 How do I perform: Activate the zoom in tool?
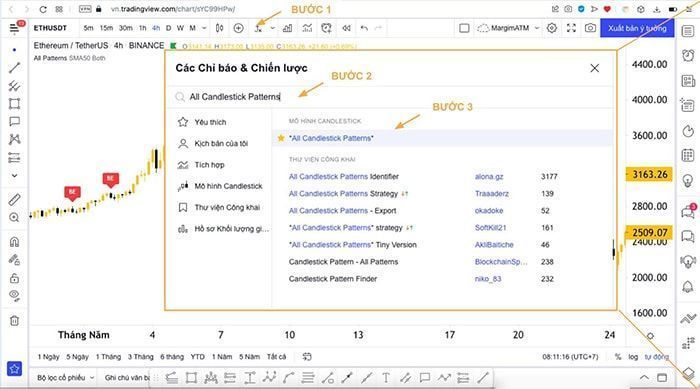[x=14, y=218]
